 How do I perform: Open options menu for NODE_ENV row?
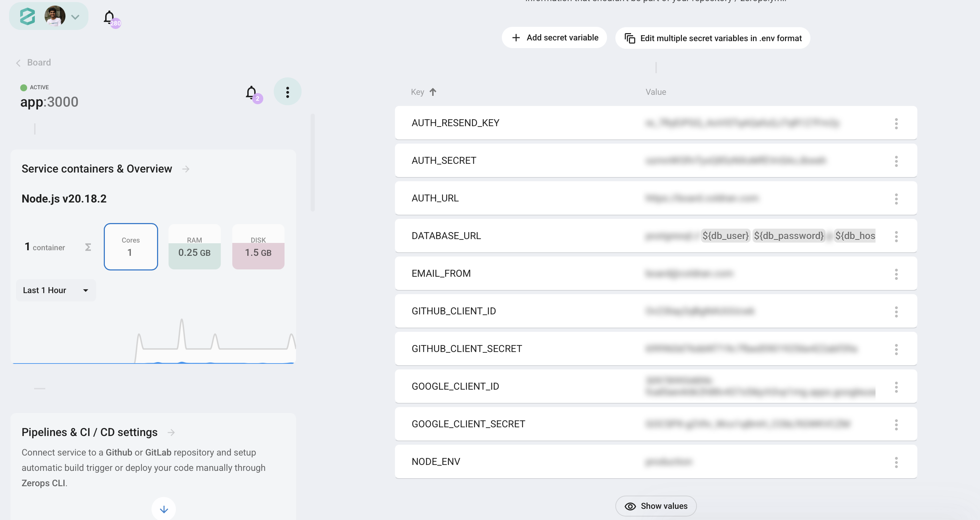coord(896,462)
